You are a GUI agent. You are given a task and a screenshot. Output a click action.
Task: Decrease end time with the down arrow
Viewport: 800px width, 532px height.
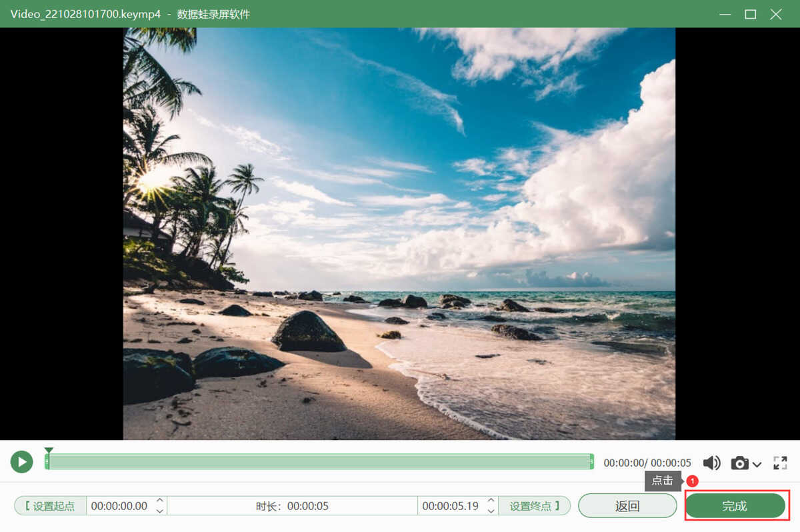491,511
